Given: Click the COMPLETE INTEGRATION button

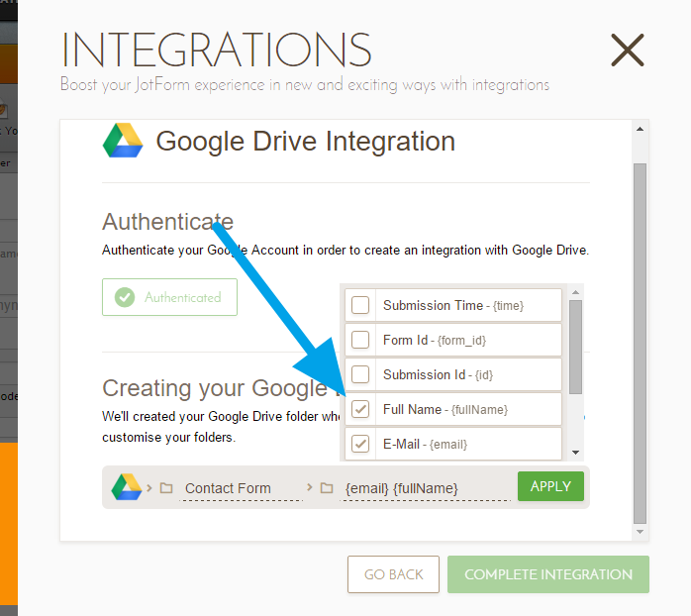Looking at the screenshot, I should 547,574.
